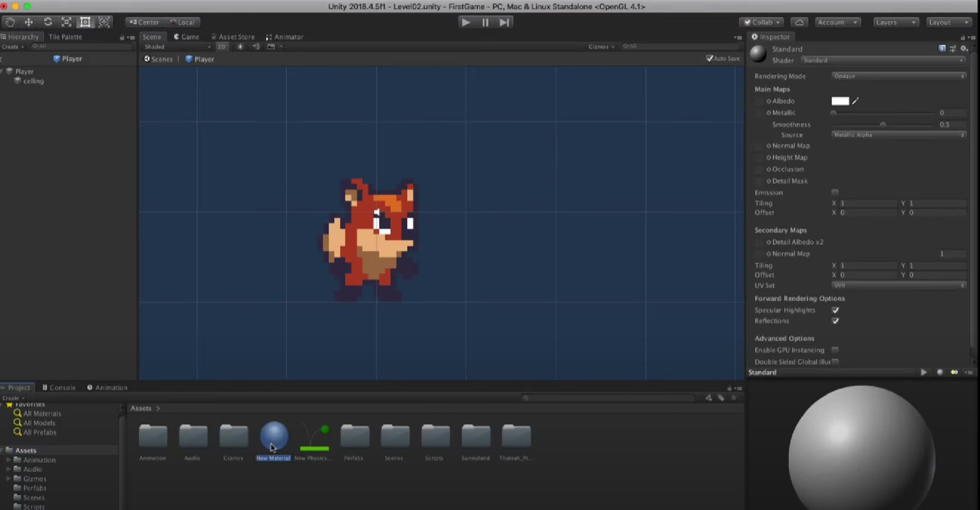Toggle the Auto Save checkbox
The image size is (980, 510).
click(x=710, y=58)
